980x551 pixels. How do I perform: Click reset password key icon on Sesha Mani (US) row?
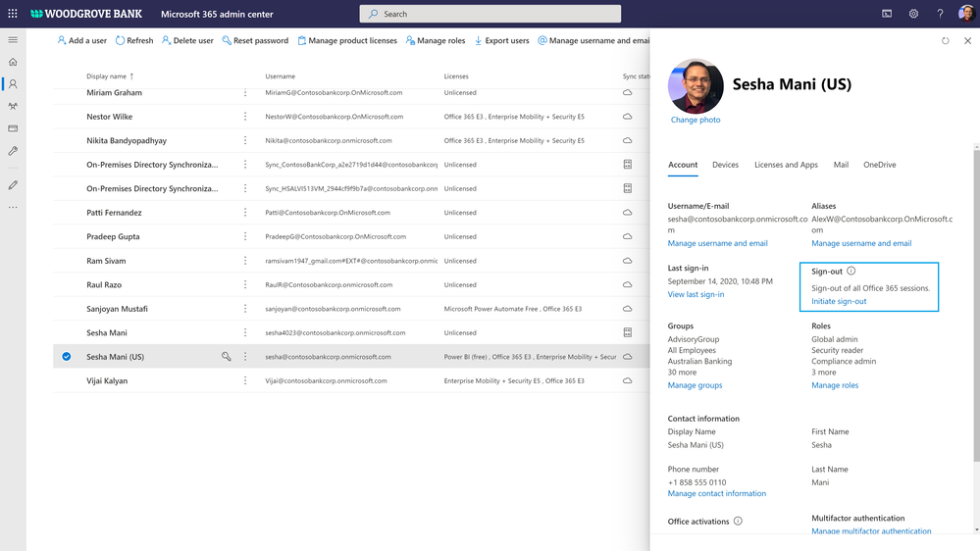pyautogui.click(x=227, y=356)
